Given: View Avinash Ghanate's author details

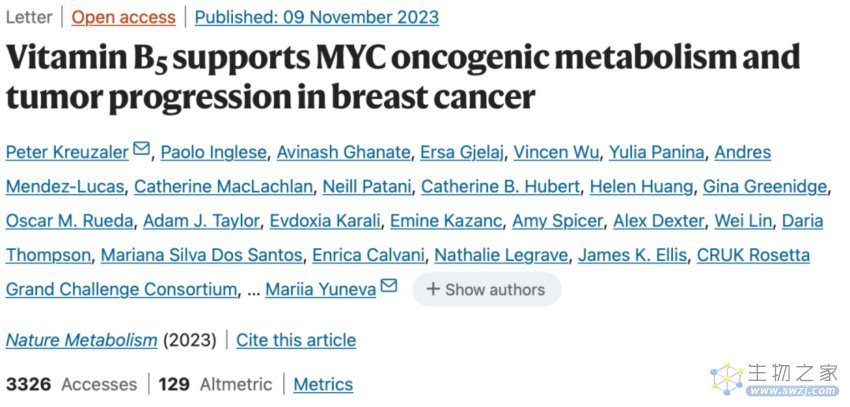Looking at the screenshot, I should click(343, 152).
